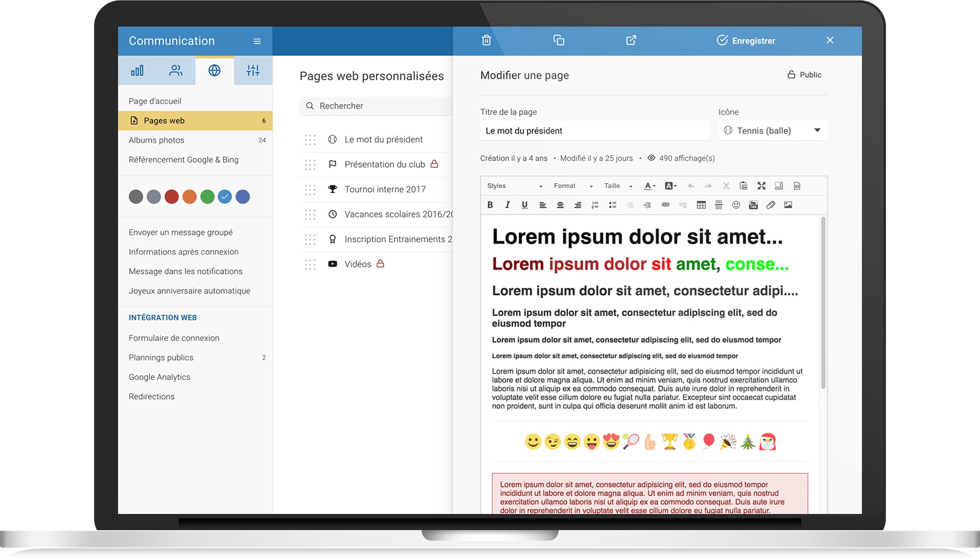Insert an image into the page
This screenshot has width=980, height=560.
click(789, 205)
